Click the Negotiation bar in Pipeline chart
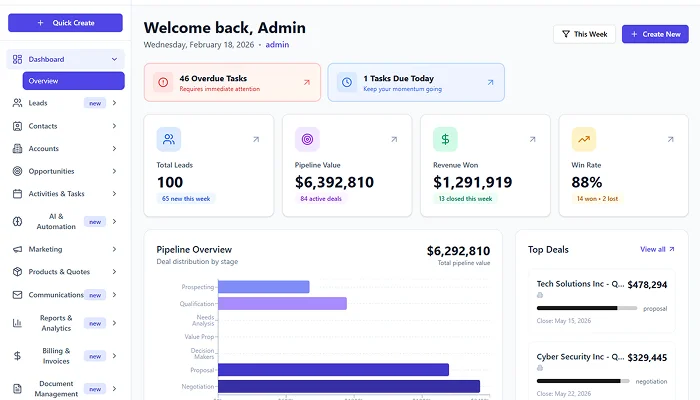The height and width of the screenshot is (400, 700). click(x=348, y=386)
